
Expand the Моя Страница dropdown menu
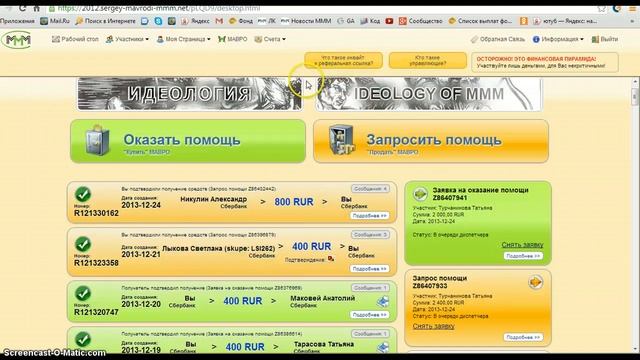pyautogui.click(x=183, y=39)
